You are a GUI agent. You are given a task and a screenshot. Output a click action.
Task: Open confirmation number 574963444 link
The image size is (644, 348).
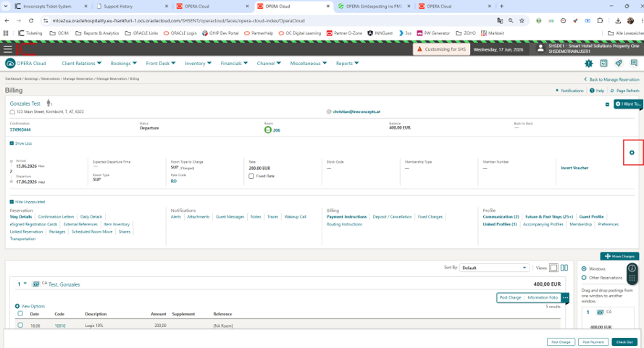pyautogui.click(x=20, y=130)
